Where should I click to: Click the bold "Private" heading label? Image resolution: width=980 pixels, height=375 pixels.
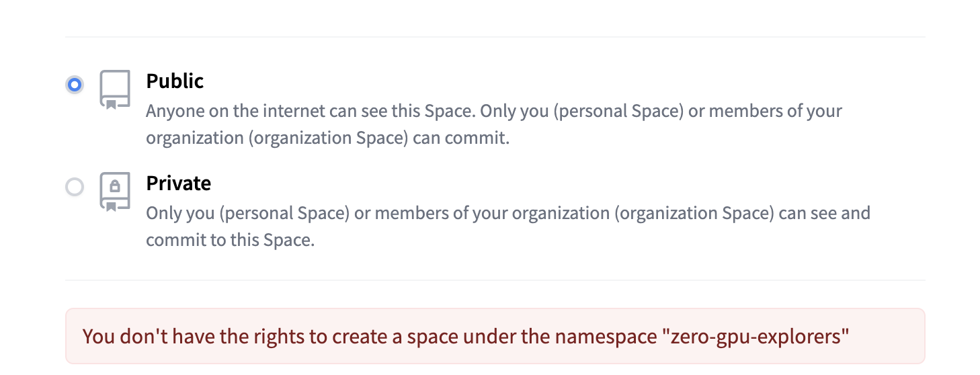coord(179,183)
